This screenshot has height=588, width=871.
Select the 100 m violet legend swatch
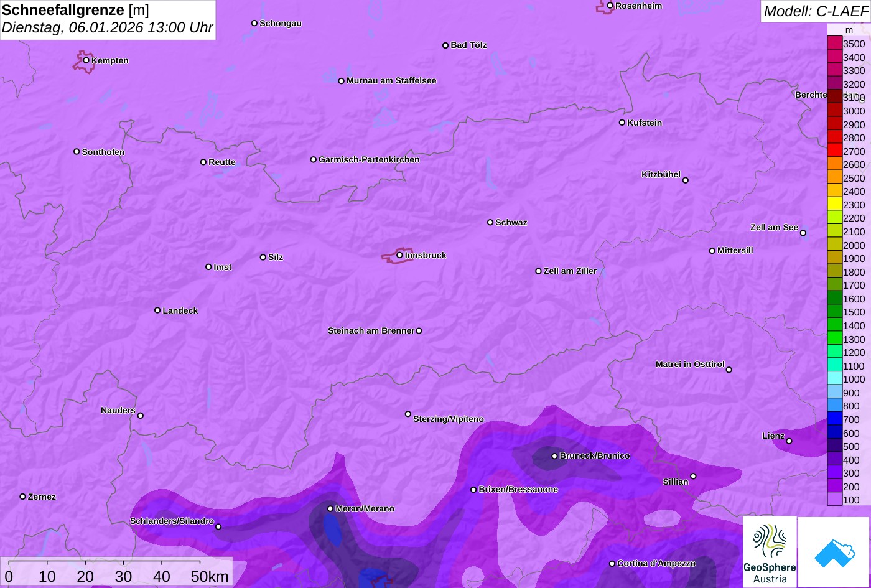point(834,499)
